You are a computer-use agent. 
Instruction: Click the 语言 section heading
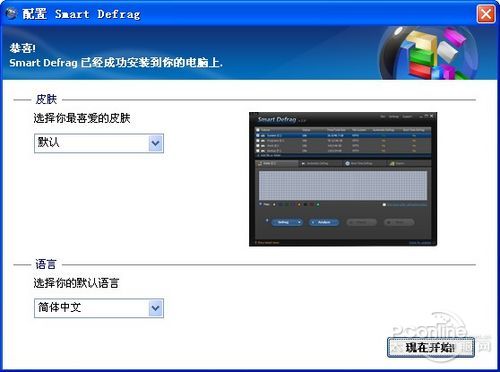point(46,264)
